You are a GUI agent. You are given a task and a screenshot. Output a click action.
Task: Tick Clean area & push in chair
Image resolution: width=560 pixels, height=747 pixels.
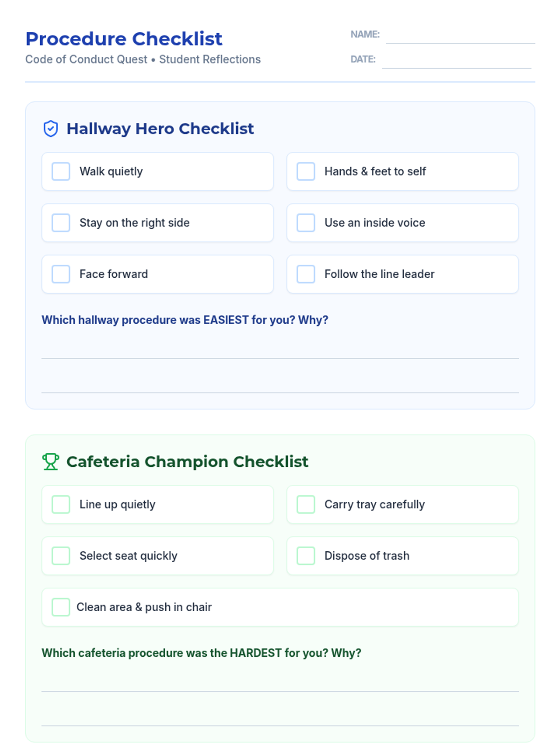pyautogui.click(x=61, y=607)
